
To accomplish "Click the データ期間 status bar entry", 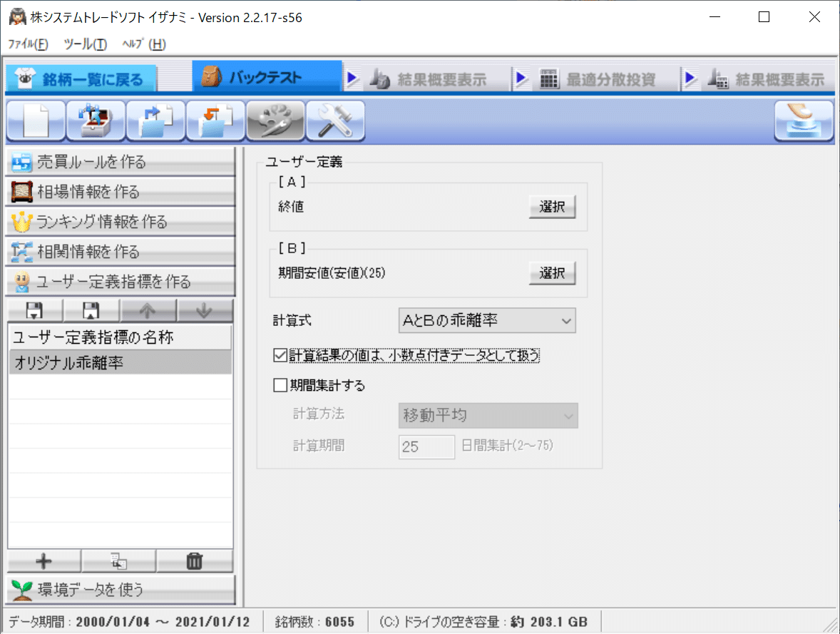I will [129, 622].
